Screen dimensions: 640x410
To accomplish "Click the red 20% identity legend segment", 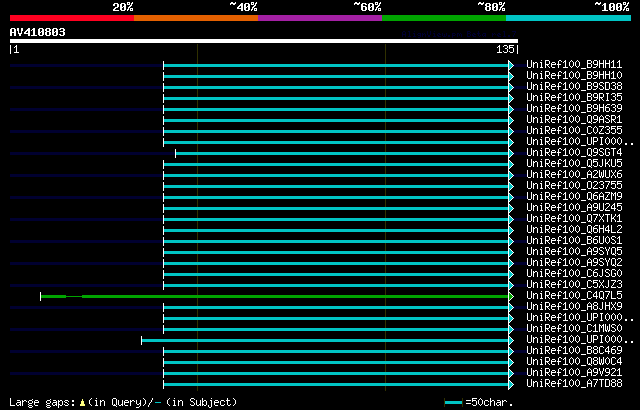I will pos(72,18).
